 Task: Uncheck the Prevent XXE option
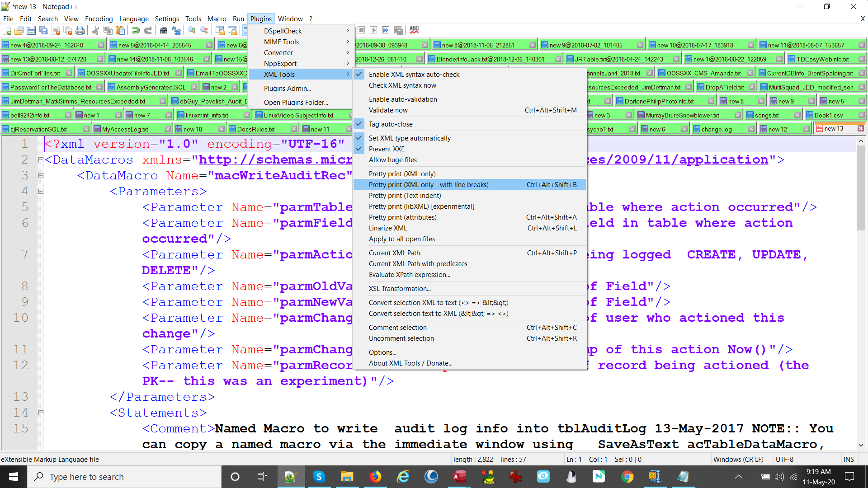coord(386,149)
